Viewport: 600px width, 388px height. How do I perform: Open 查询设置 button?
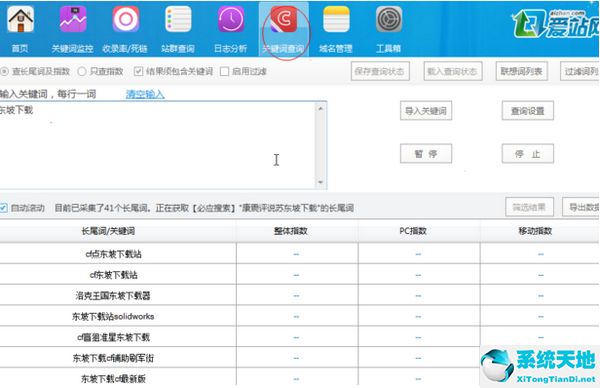(x=528, y=111)
